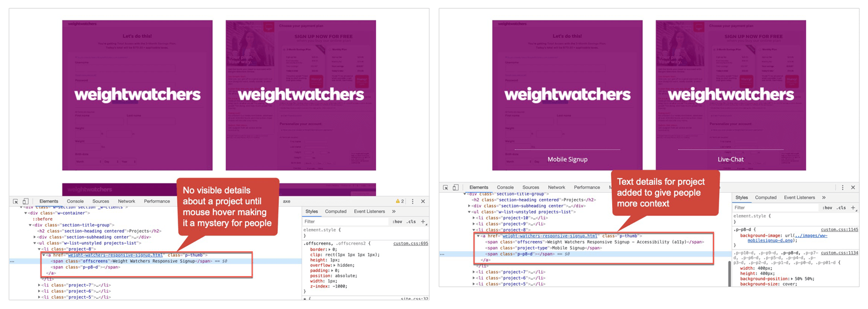
Task: Click the weight-watchers-responsive-signup.html href in right screenshot
Action: (550, 236)
